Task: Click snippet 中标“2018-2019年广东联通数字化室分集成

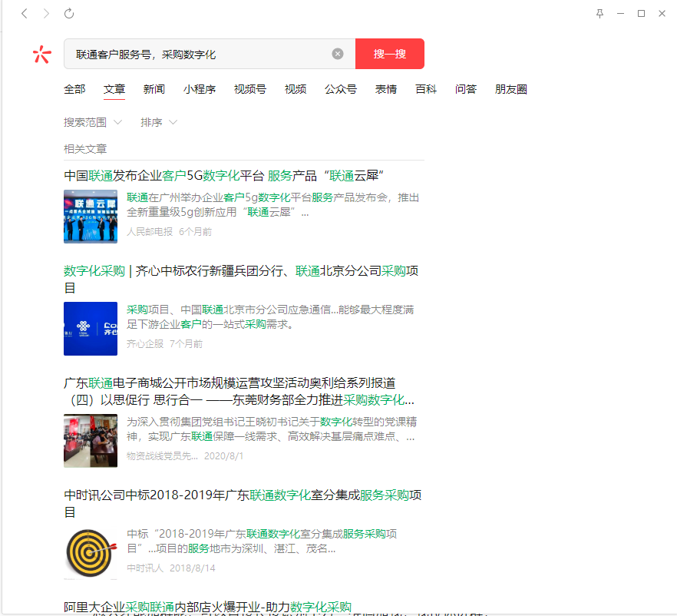Action: 262,541
